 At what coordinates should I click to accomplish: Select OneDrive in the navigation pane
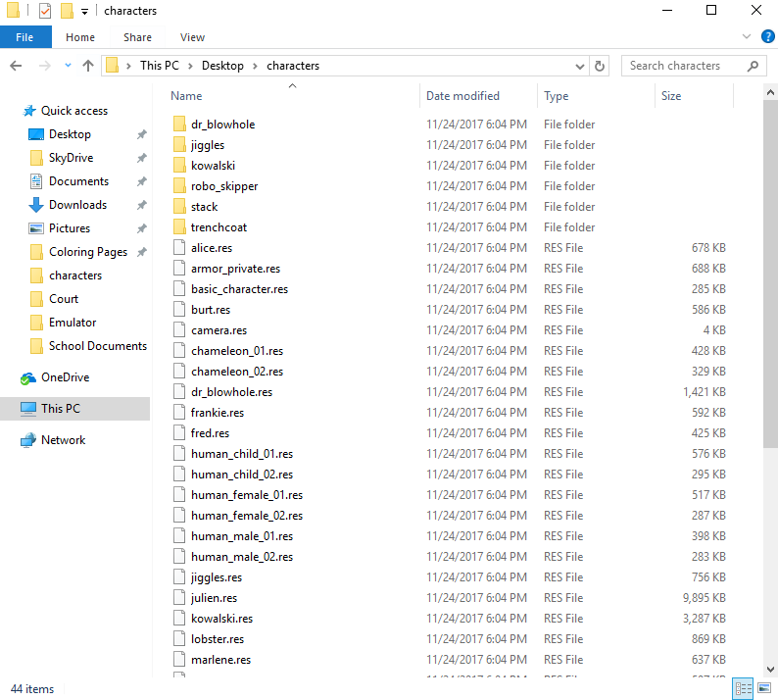tap(65, 377)
